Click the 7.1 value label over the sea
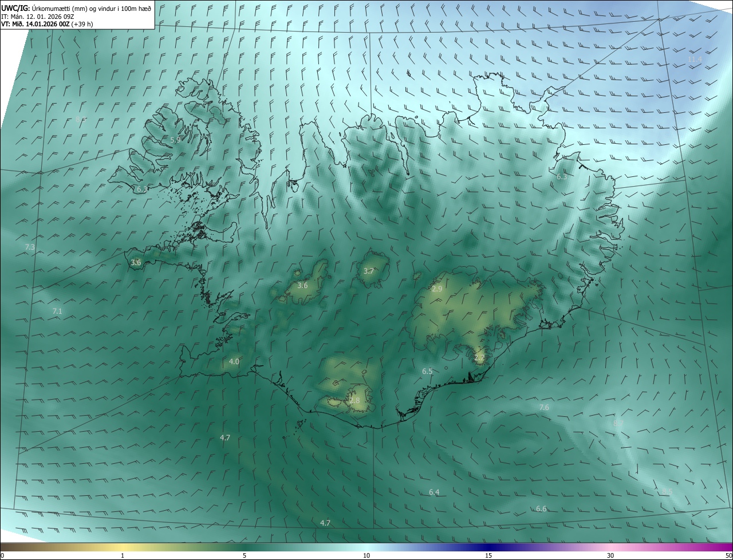This screenshot has width=733, height=560. click(57, 311)
